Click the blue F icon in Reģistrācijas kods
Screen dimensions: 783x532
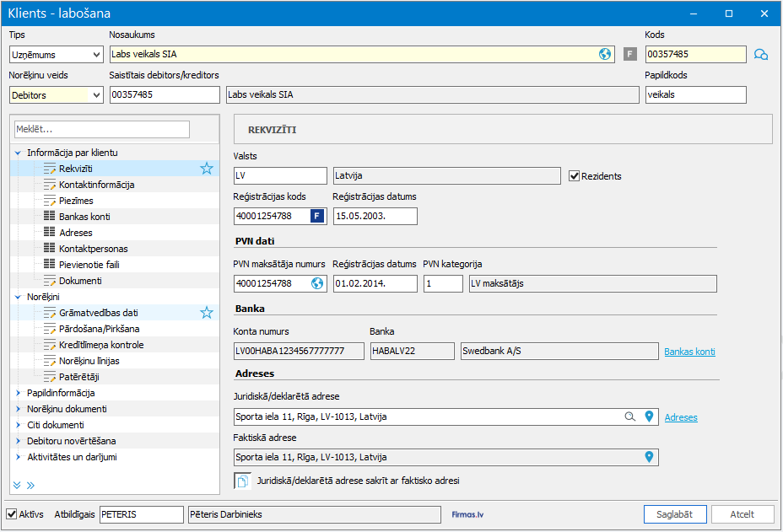317,217
